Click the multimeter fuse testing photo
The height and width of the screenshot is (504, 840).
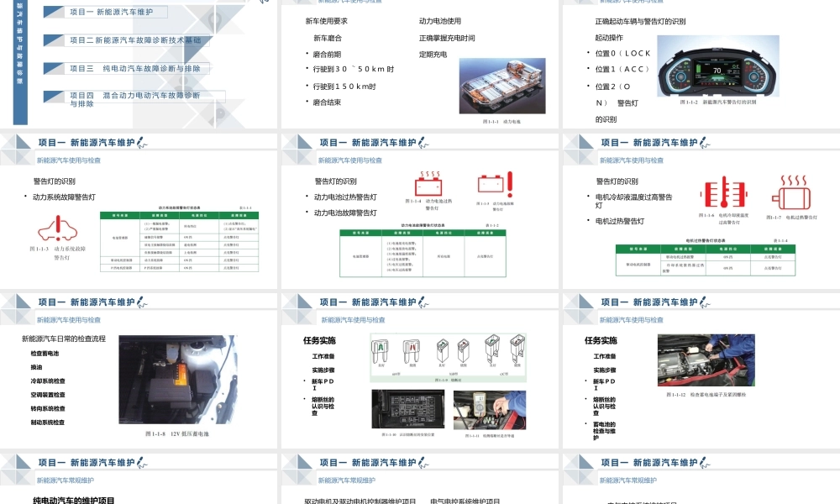pos(490,410)
